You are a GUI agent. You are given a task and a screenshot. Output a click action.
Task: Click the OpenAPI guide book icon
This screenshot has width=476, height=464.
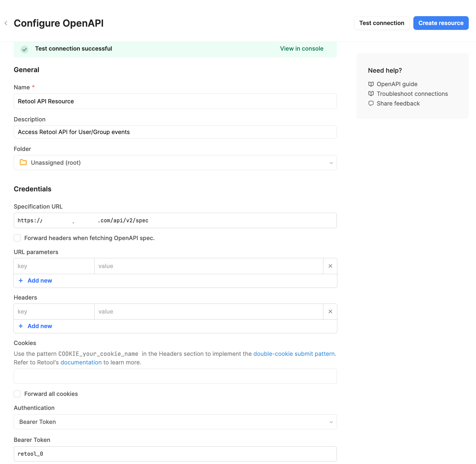click(x=371, y=84)
